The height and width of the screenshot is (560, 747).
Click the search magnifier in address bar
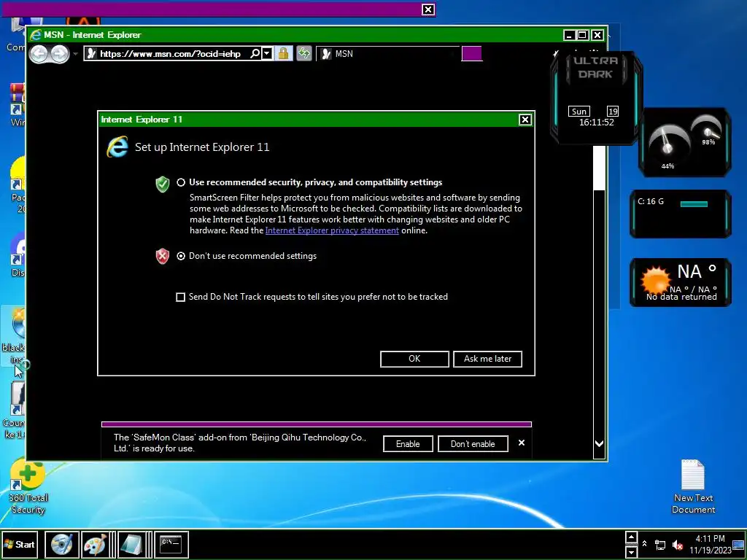pos(255,53)
